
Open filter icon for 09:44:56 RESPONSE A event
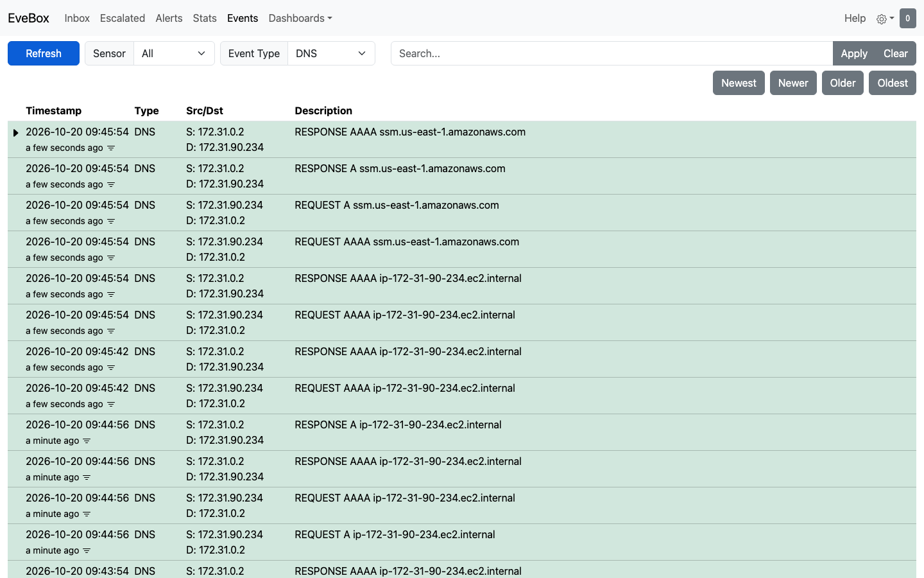[87, 441]
